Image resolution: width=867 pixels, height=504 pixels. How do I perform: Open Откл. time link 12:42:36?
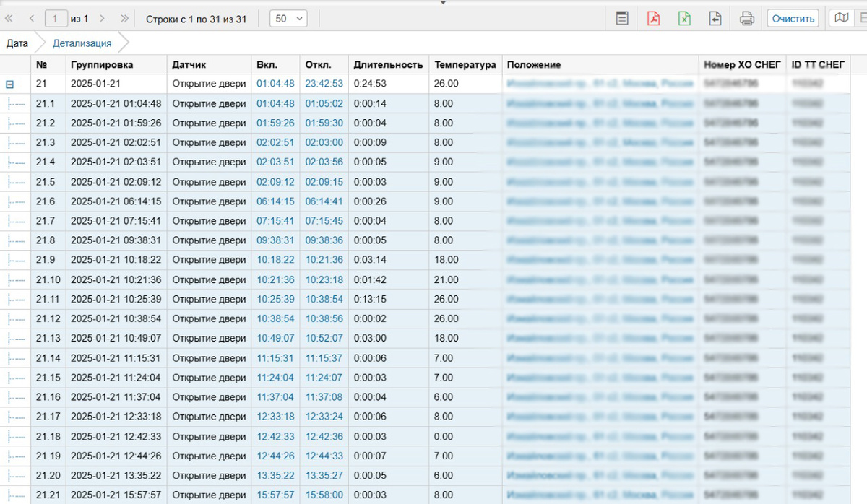(x=324, y=436)
